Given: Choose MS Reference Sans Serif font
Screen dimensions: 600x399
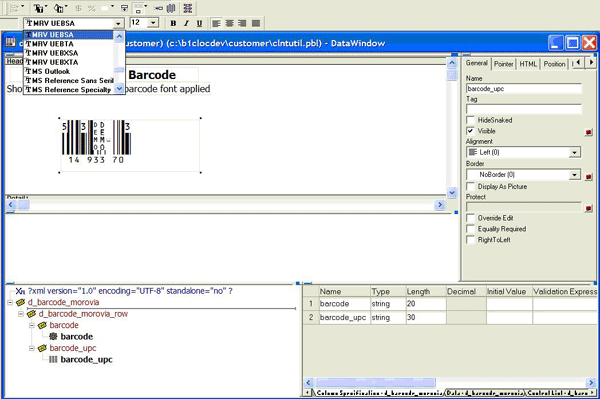Looking at the screenshot, I should point(68,80).
